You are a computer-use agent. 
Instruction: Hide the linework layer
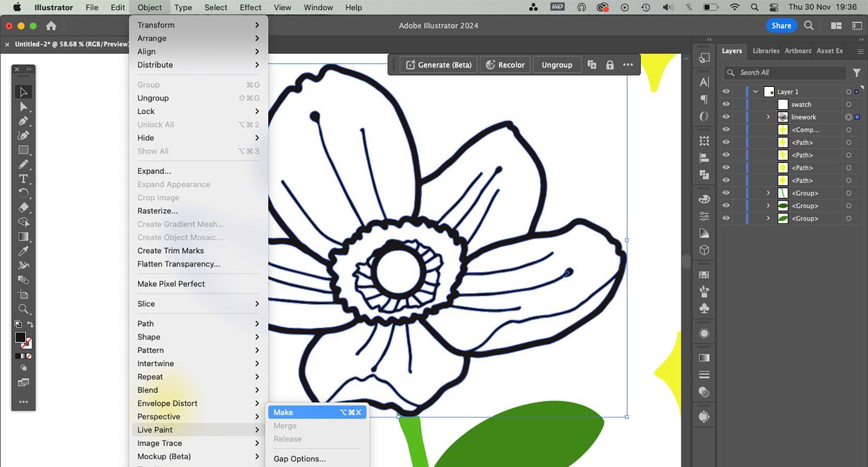coord(726,117)
